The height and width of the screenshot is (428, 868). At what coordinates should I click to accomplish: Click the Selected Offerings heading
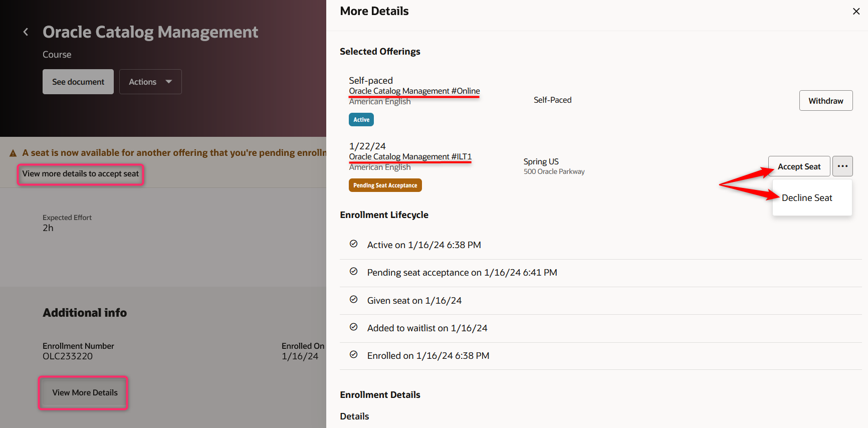coord(380,52)
